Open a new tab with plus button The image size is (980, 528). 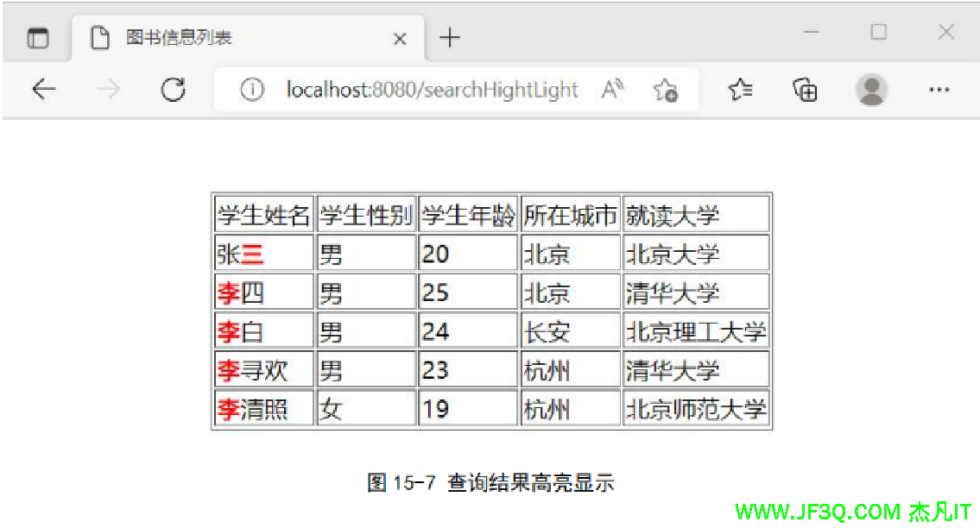[450, 38]
